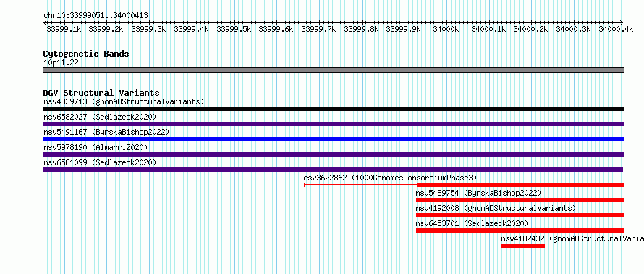Click the chr10:33999051..34000413 coordinate label
The height and width of the screenshot is (274, 644).
(96, 15)
